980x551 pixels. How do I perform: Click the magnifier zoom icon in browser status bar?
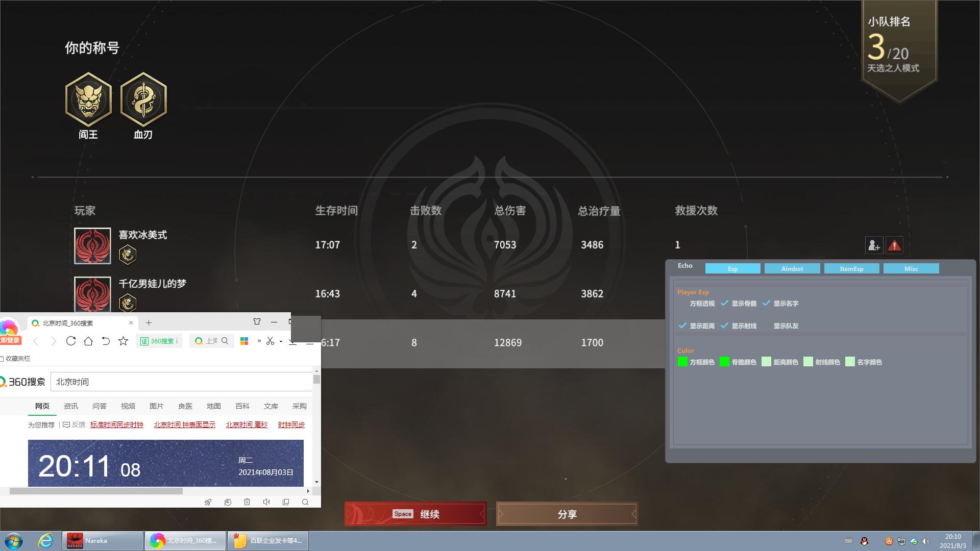click(x=305, y=502)
